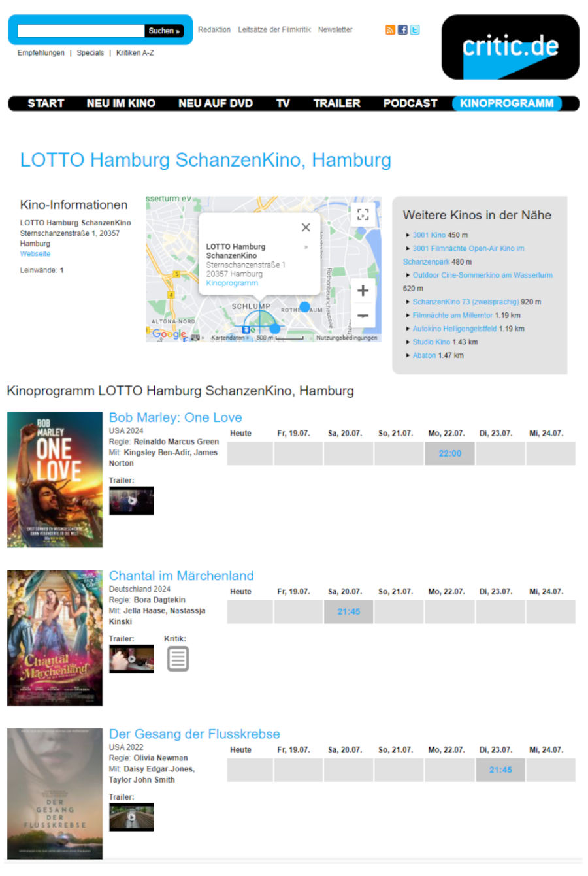The width and height of the screenshot is (588, 876).
Task: Open the TRAILER section
Action: coord(337,103)
